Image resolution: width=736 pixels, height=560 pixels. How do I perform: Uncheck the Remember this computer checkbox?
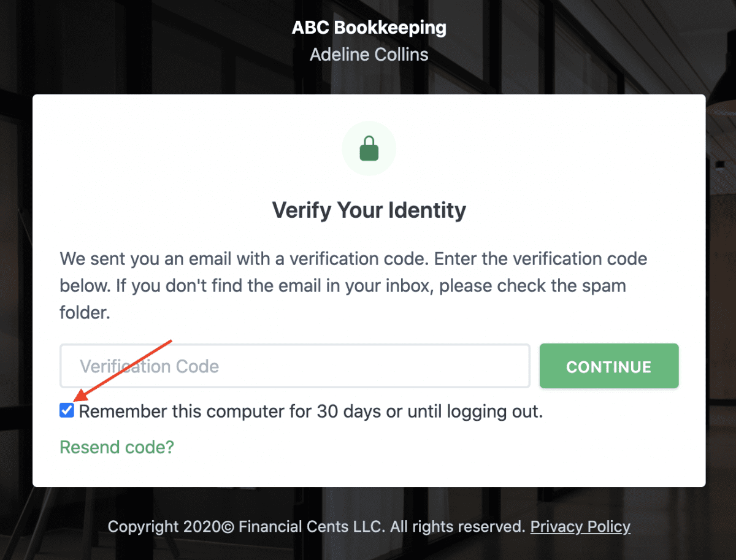click(x=67, y=411)
